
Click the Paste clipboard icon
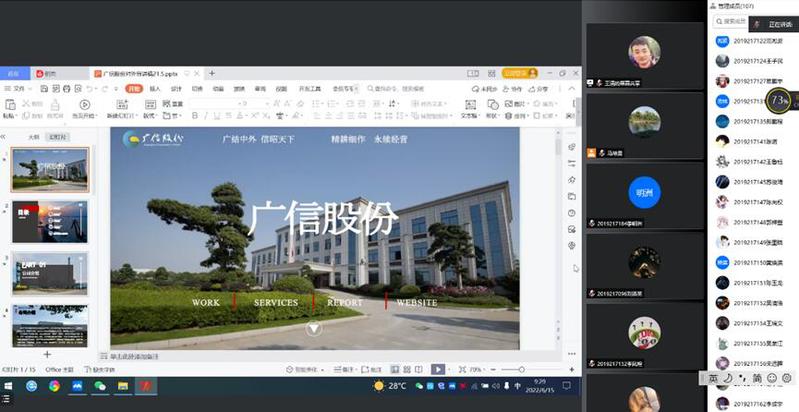click(x=12, y=105)
